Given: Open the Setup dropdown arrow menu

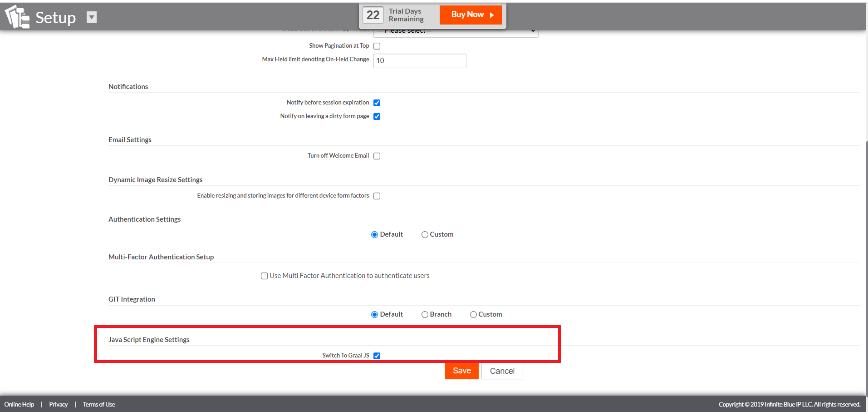Looking at the screenshot, I should [92, 17].
